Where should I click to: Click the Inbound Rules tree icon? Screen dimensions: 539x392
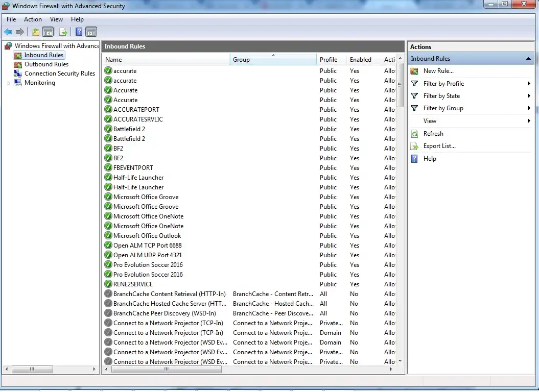(x=18, y=55)
